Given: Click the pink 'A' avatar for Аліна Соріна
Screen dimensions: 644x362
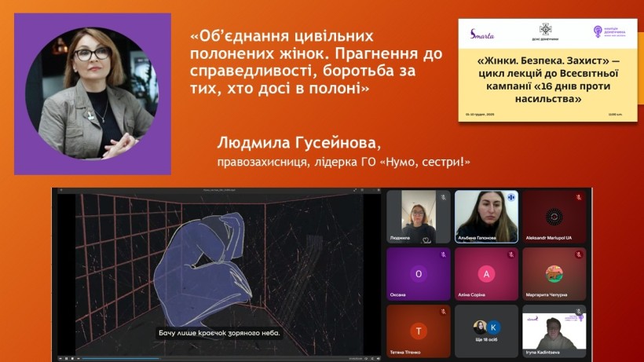Looking at the screenshot, I should [486, 274].
